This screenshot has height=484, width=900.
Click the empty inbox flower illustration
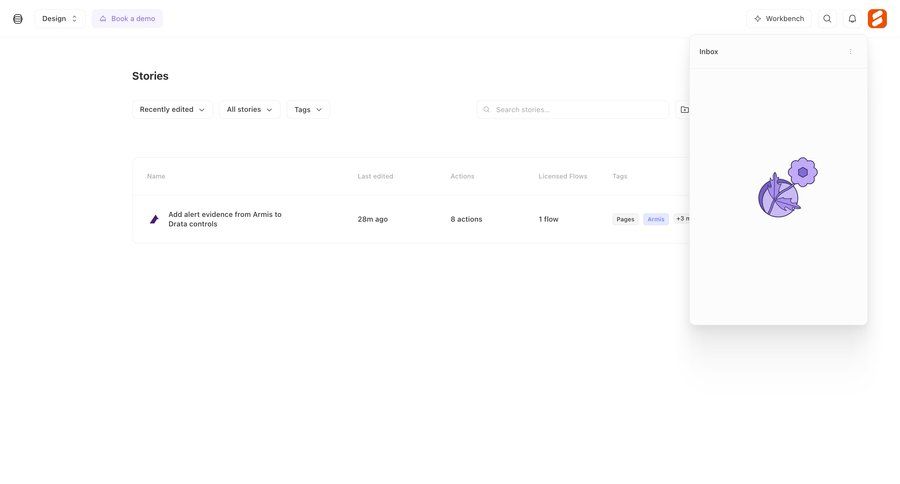(x=788, y=187)
